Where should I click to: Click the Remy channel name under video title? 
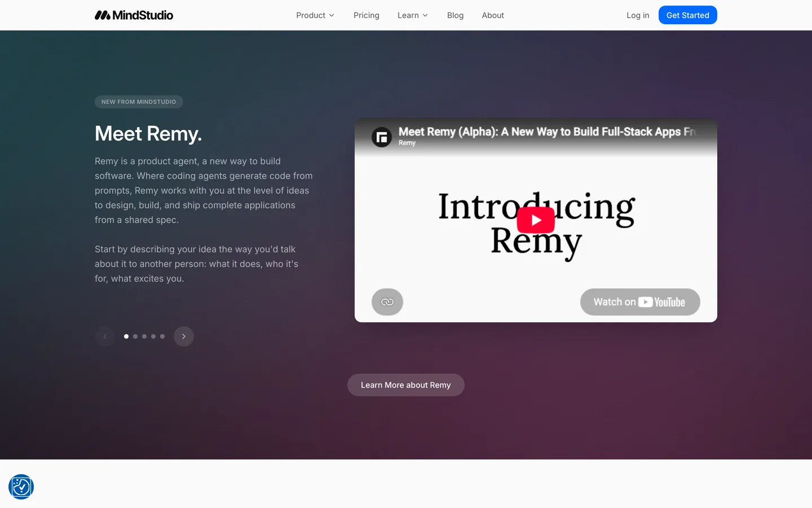click(x=407, y=143)
